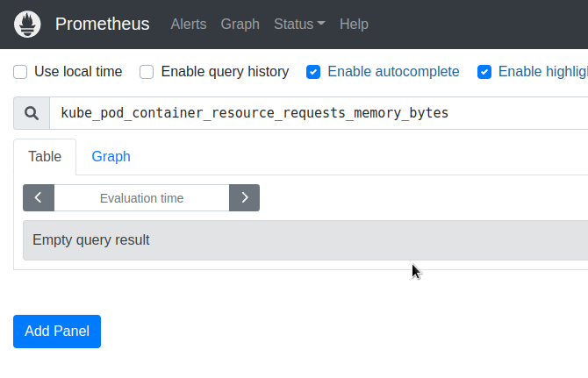This screenshot has width=588, height=378.
Task: Click the Add Panel button
Action: point(57,332)
